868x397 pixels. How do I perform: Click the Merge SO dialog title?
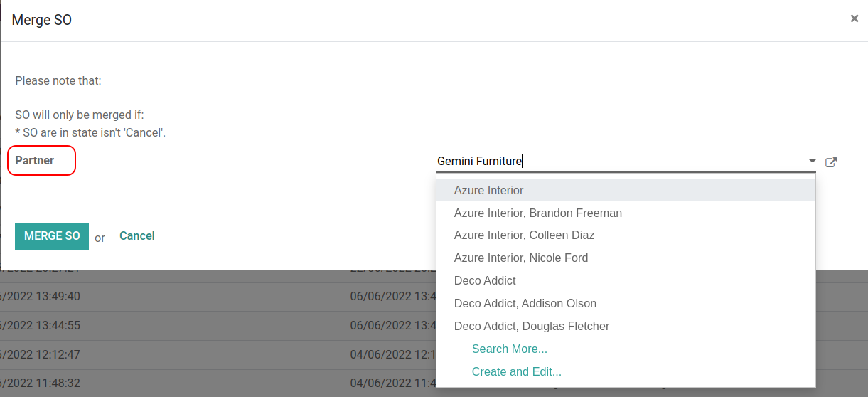(x=42, y=20)
